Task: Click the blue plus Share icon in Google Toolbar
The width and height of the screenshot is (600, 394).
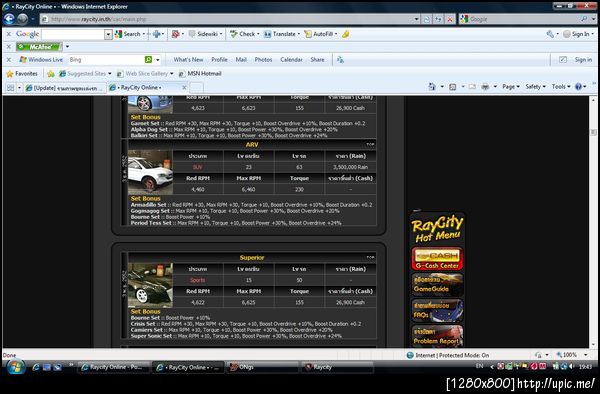Action: pyautogui.click(x=157, y=34)
